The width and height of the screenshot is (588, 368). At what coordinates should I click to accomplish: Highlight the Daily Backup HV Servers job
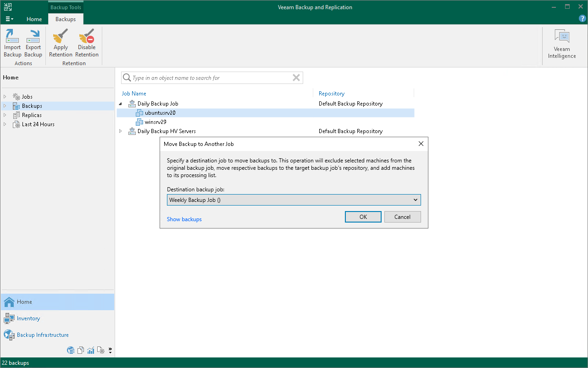[166, 131]
